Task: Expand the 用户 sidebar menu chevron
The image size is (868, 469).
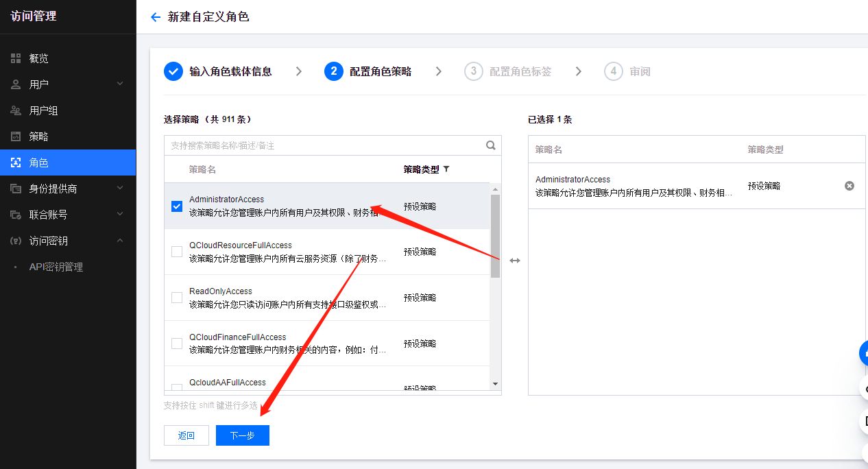Action: [x=120, y=84]
